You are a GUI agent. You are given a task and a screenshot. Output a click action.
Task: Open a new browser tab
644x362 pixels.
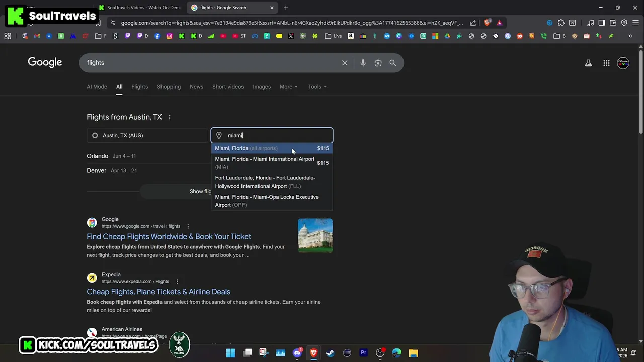click(286, 8)
